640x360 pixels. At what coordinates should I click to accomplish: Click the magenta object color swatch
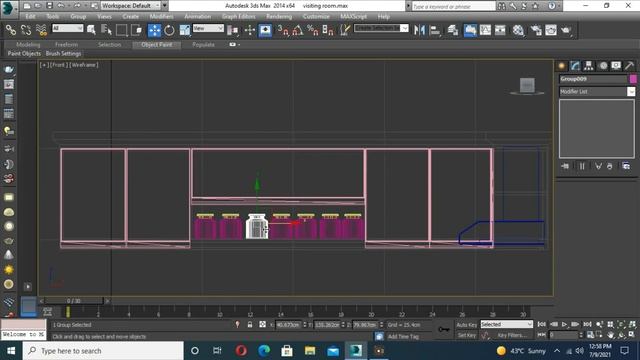click(x=633, y=79)
